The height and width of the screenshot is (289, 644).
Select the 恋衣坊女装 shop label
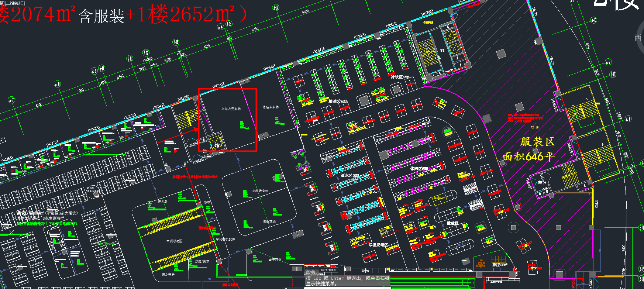coord(260,191)
